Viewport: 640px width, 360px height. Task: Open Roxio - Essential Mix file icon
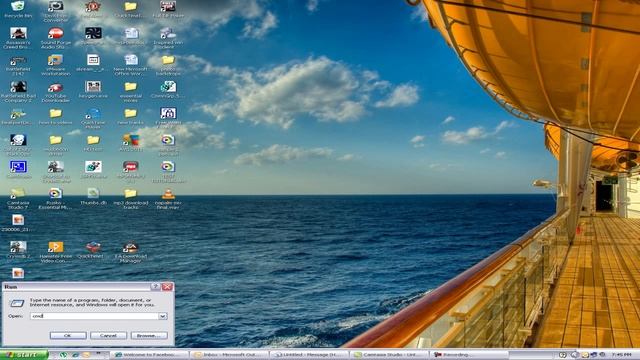click(x=56, y=199)
